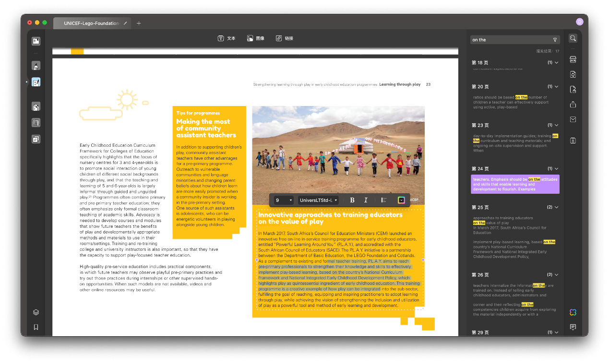Open the font size dropdown showing 9
The width and height of the screenshot is (609, 364).
coord(283,200)
